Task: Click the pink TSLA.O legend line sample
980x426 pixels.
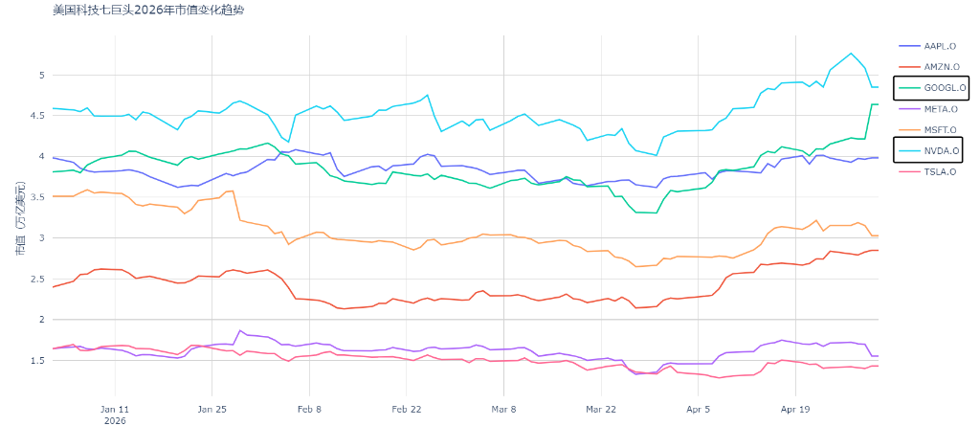Action: (x=907, y=172)
